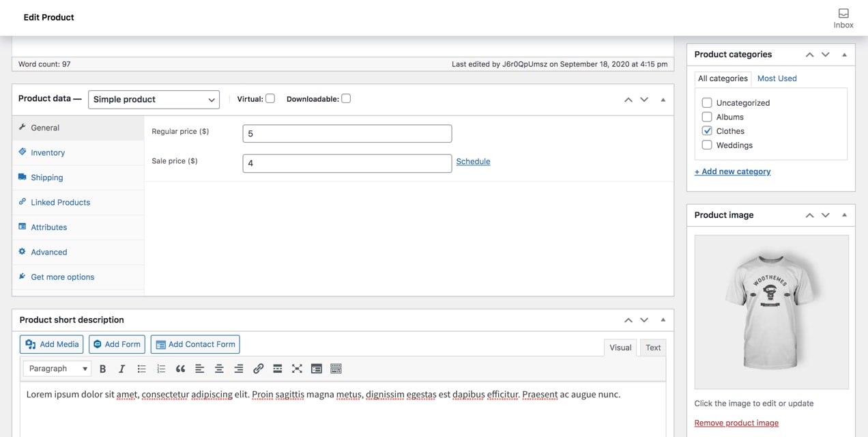868x437 pixels.
Task: Collapse the Product categories panel
Action: (844, 55)
